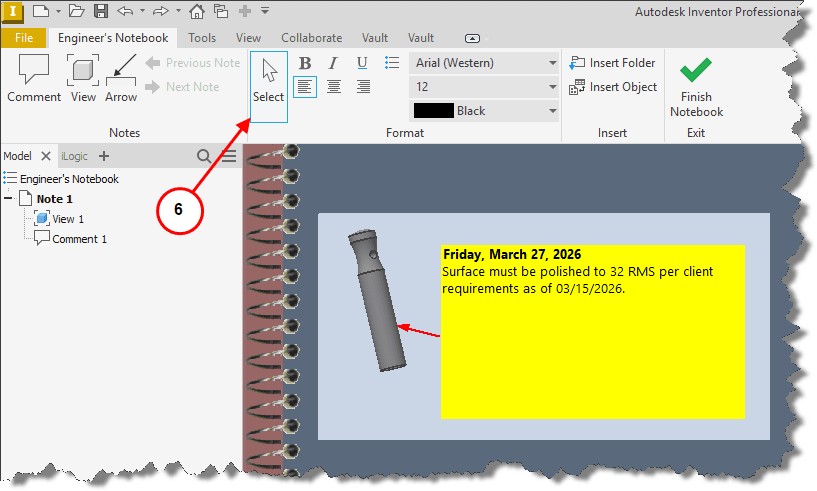Create a new file from quick access toolbar
The height and width of the screenshot is (491, 817).
[x=41, y=10]
